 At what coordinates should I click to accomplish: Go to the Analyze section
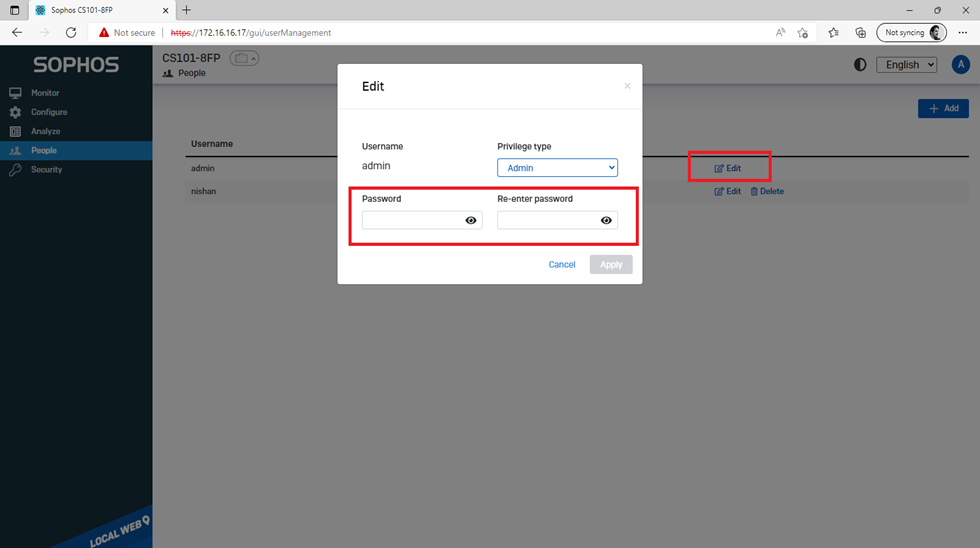tap(45, 131)
